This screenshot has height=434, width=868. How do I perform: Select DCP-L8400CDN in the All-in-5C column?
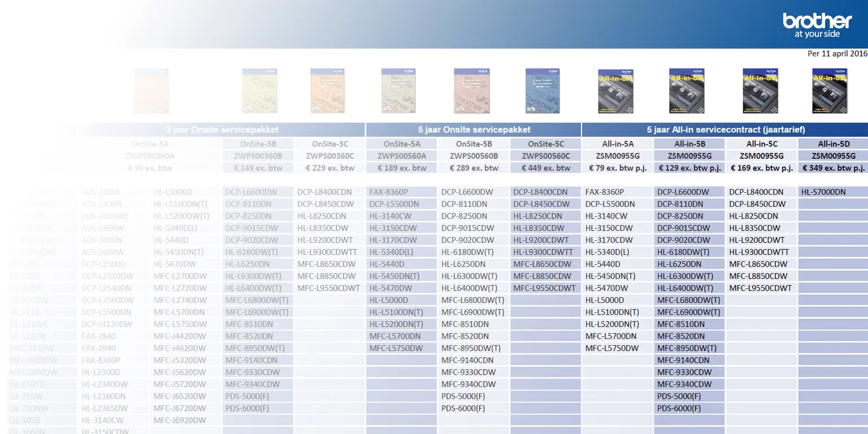coord(756,192)
